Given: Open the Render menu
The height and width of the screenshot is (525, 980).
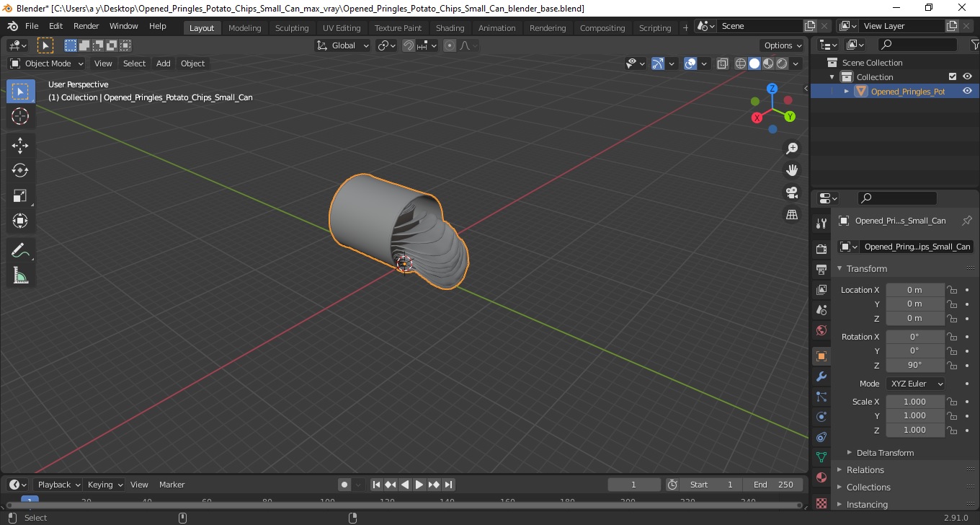Looking at the screenshot, I should point(86,26).
